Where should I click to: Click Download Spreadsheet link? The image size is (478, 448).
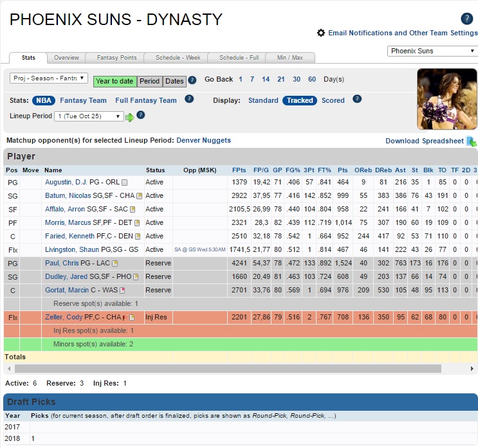point(425,141)
